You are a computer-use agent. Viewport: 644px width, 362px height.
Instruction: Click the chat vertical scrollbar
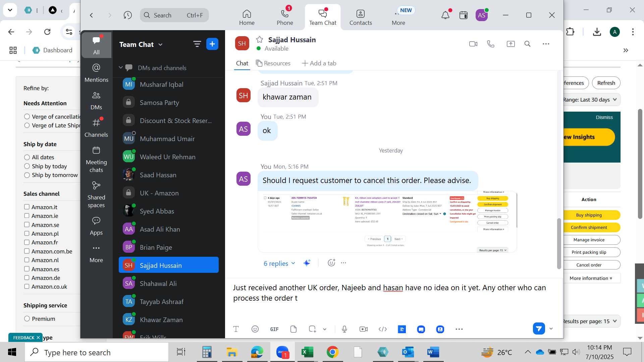559,243
